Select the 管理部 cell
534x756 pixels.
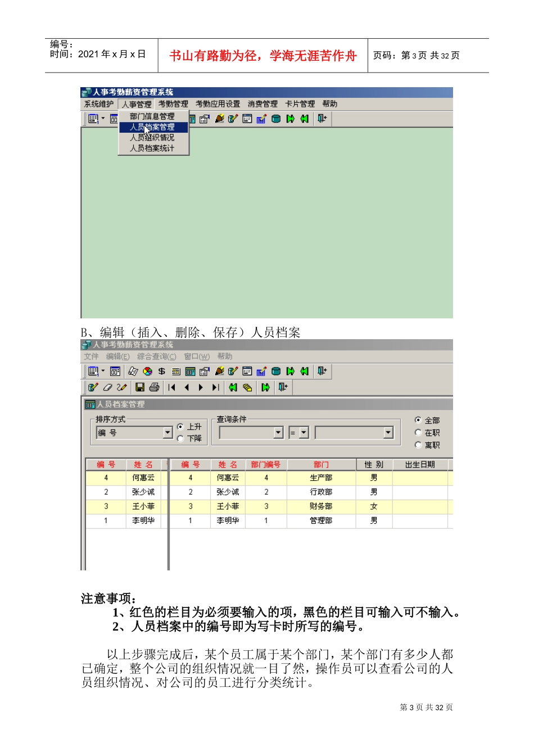[322, 520]
